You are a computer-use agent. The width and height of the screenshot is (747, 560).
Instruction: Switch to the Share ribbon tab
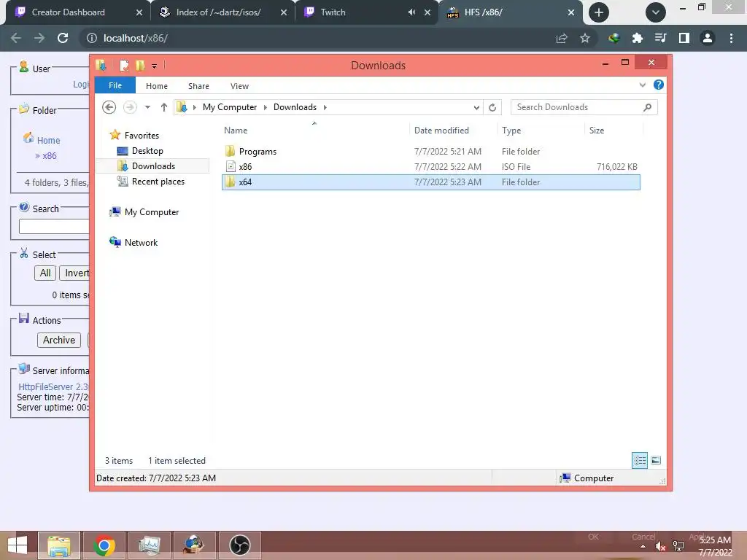198,86
